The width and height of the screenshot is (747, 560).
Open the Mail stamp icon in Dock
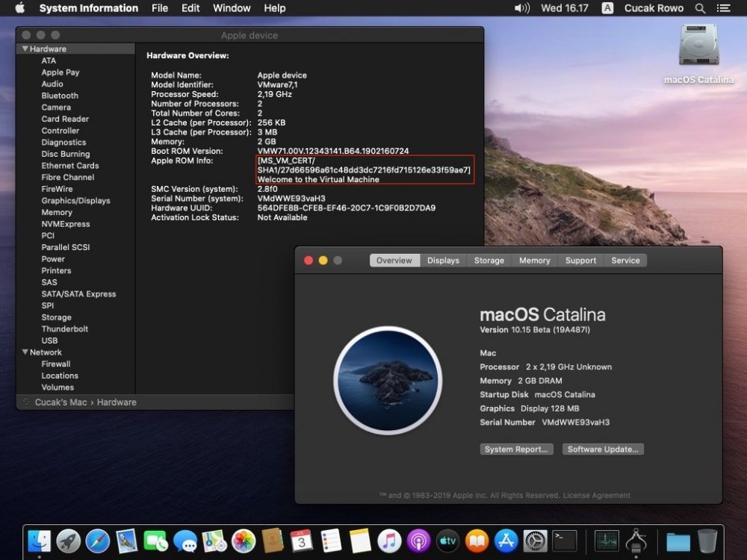pos(127,541)
